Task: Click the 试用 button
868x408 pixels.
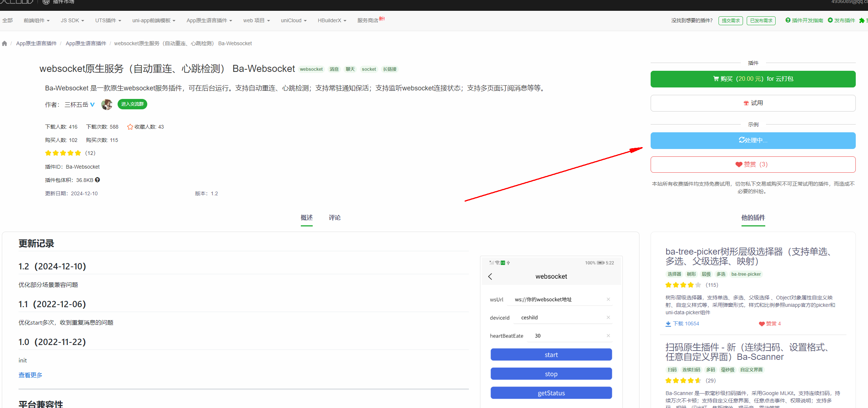Action: click(753, 103)
